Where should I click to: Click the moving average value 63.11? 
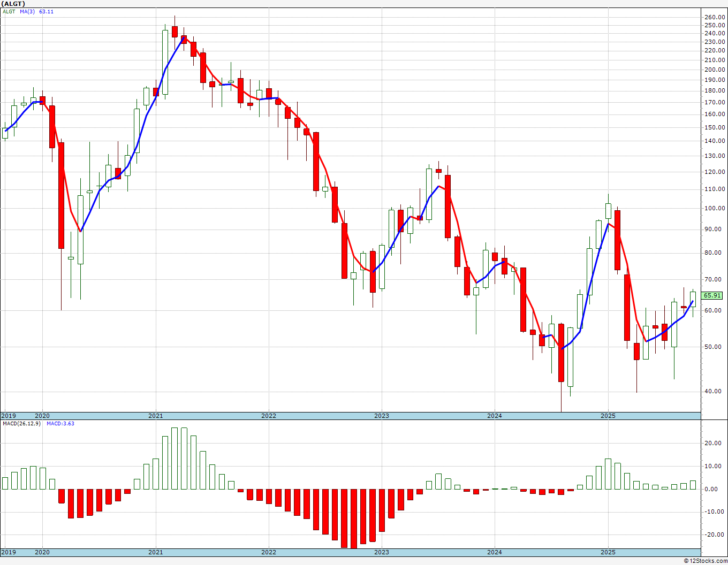(47, 12)
